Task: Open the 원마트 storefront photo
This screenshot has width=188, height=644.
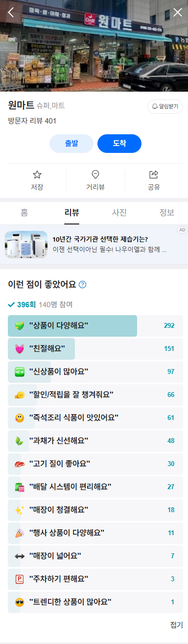Action: pyautogui.click(x=94, y=46)
